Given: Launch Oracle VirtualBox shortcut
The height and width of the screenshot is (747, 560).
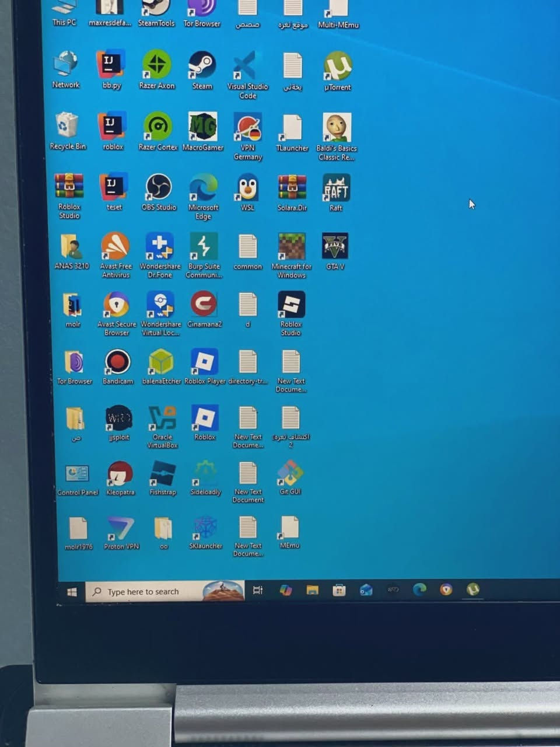Looking at the screenshot, I should [162, 418].
